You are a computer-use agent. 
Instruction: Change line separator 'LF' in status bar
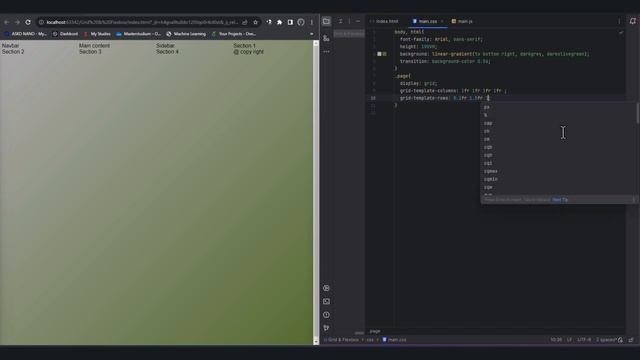[569, 340]
